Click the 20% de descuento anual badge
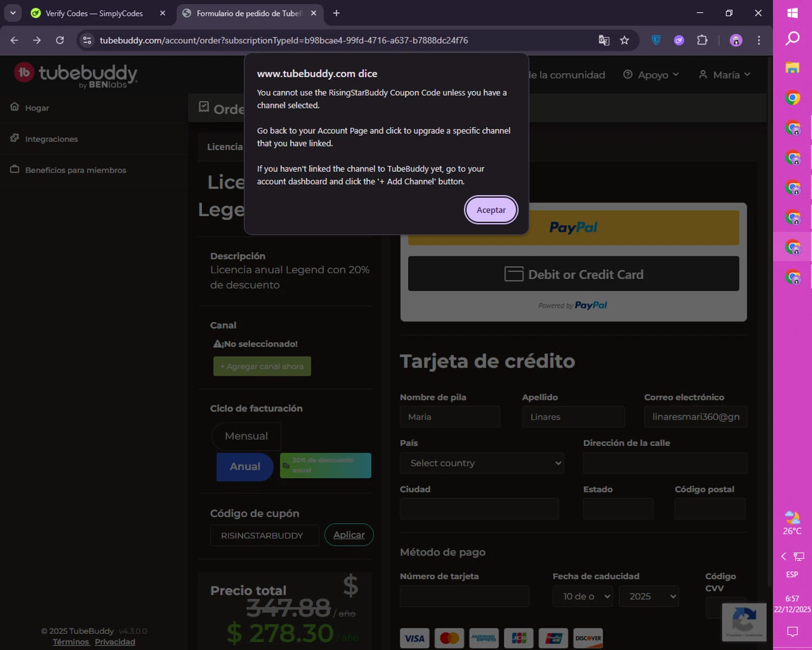812x650 pixels. coord(325,465)
